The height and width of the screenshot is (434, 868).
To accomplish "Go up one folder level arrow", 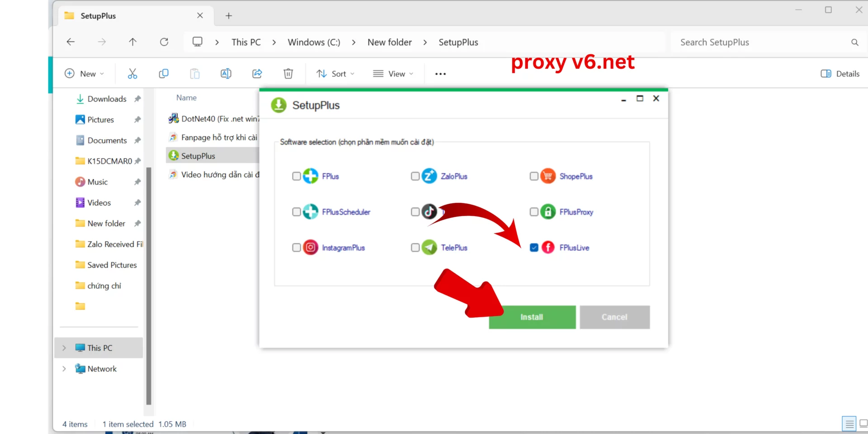I will 132,42.
